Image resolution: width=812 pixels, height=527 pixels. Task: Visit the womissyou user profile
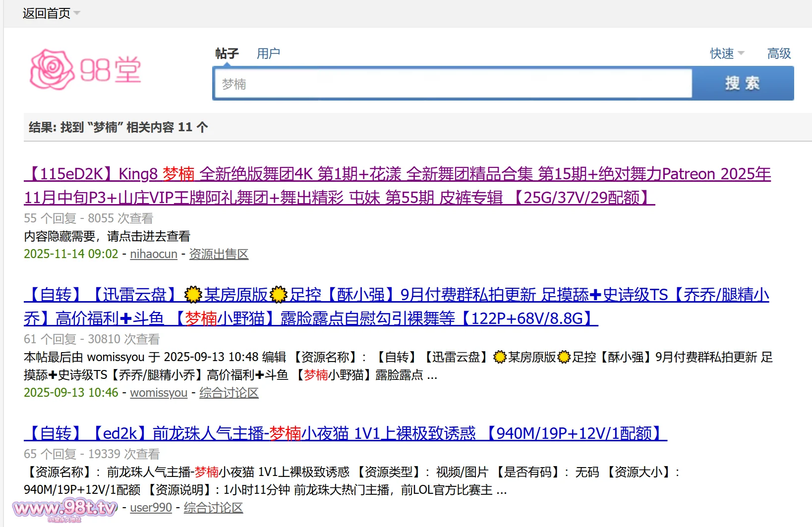(159, 393)
